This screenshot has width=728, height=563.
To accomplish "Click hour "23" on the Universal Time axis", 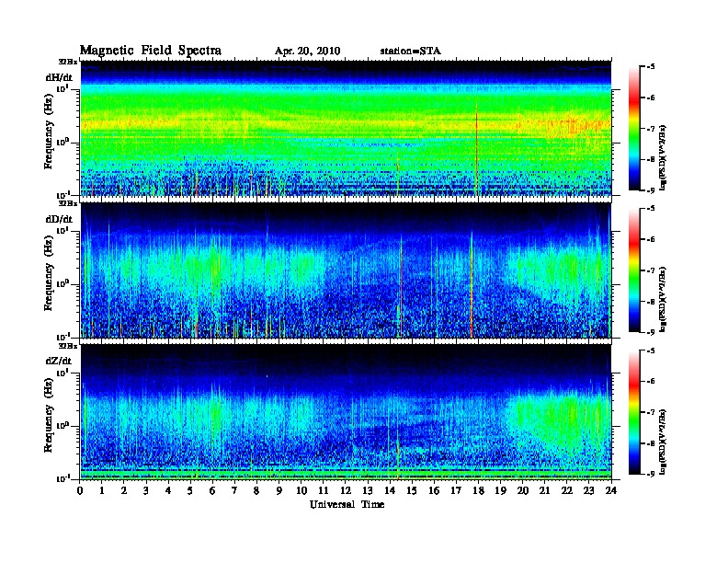I will point(588,491).
